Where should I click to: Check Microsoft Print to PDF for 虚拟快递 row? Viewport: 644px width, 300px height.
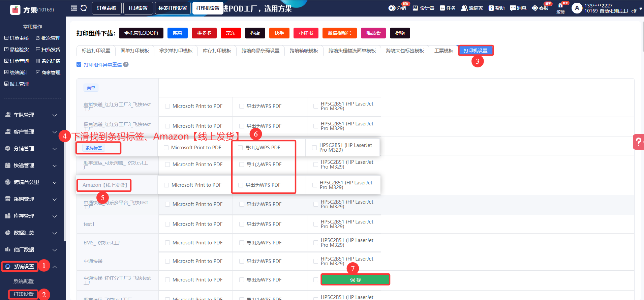click(x=167, y=106)
